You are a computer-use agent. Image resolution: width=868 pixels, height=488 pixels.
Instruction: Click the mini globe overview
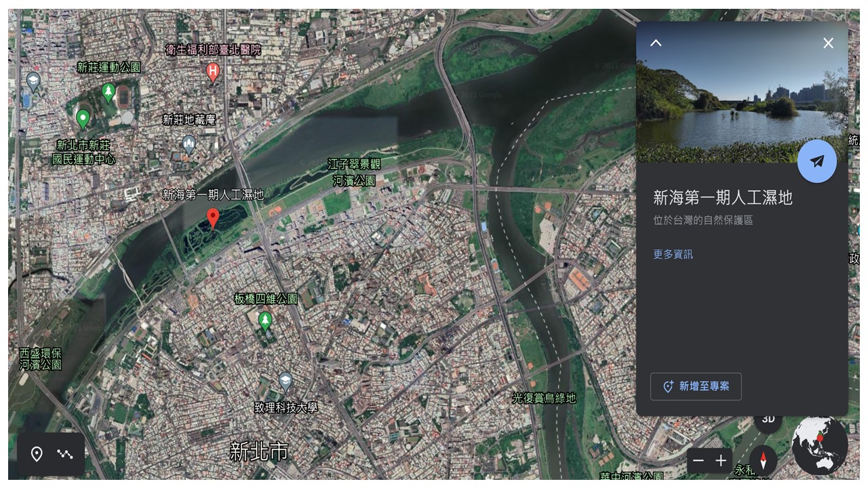tap(820, 445)
